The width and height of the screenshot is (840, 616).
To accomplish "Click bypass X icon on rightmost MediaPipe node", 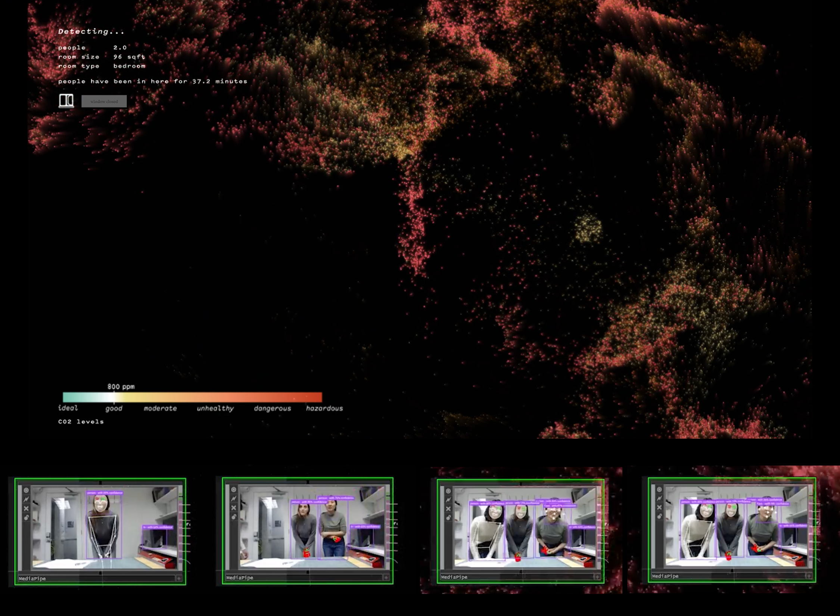I will point(659,507).
